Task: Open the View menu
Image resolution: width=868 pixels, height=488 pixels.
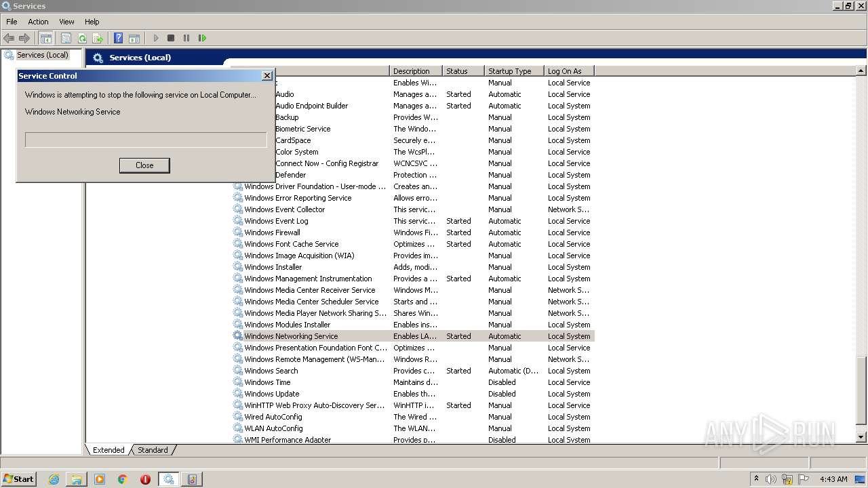Action: tap(66, 22)
